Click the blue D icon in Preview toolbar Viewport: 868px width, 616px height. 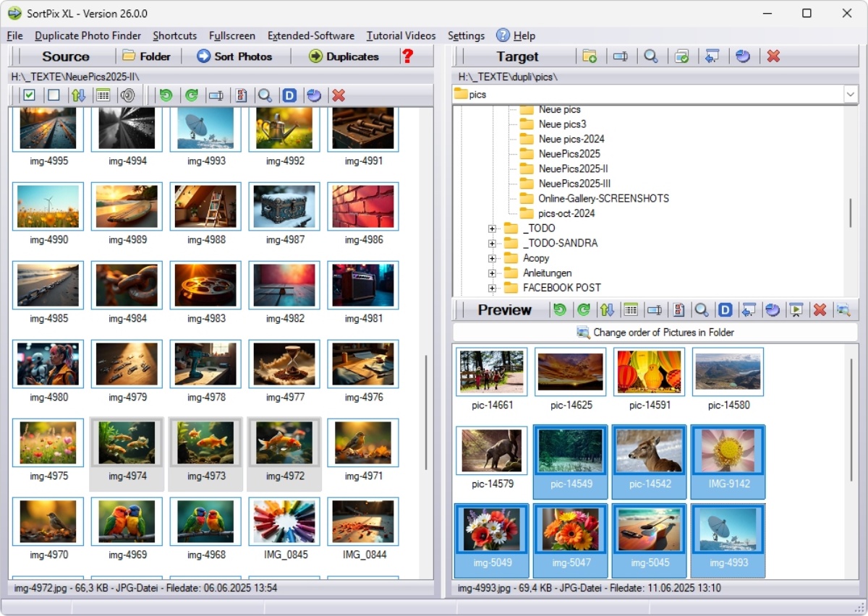(x=725, y=309)
